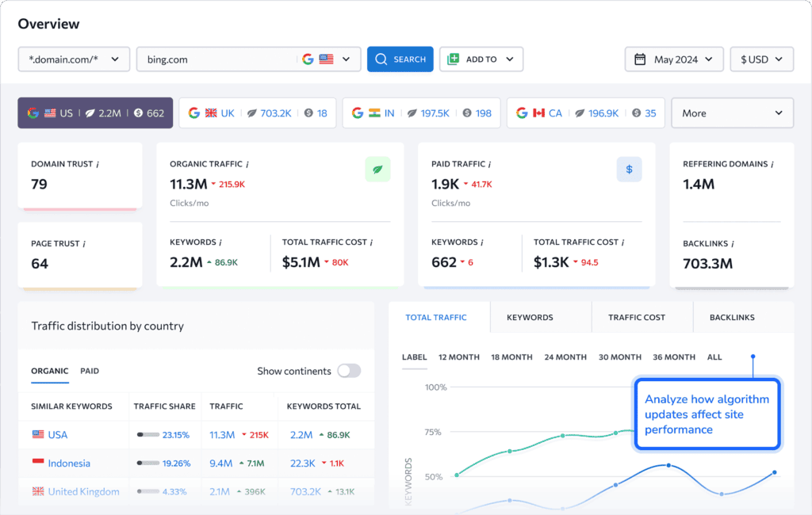Open the *.domain.com/* dropdown
This screenshot has height=515, width=812.
pyautogui.click(x=74, y=59)
